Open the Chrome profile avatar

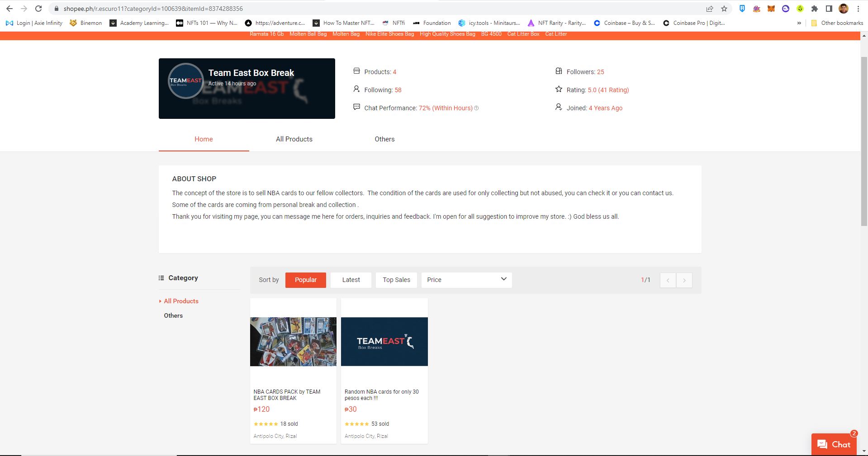point(844,9)
